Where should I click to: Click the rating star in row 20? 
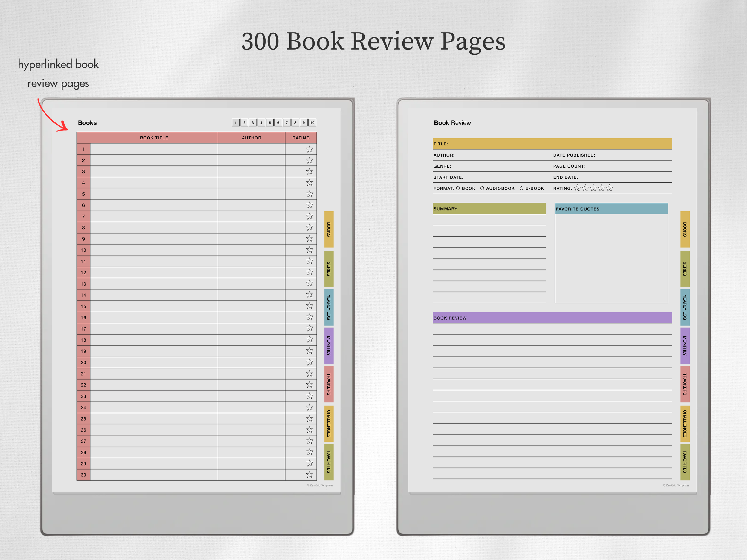(x=309, y=362)
